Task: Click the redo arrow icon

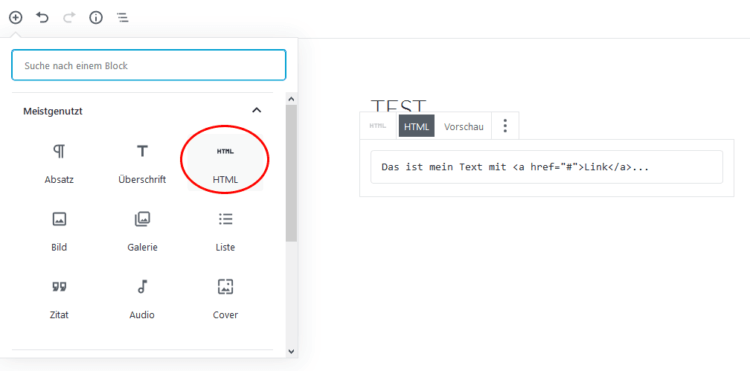Action: click(69, 18)
